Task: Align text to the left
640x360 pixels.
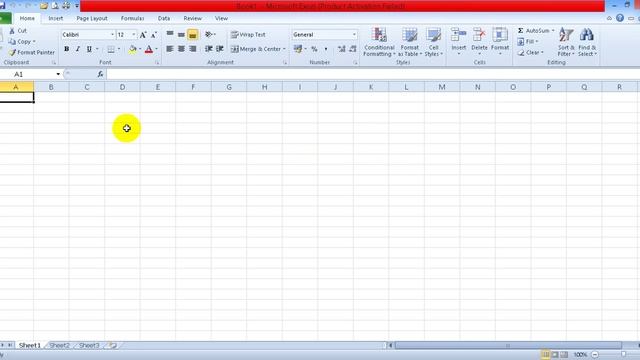Action: (x=170, y=49)
